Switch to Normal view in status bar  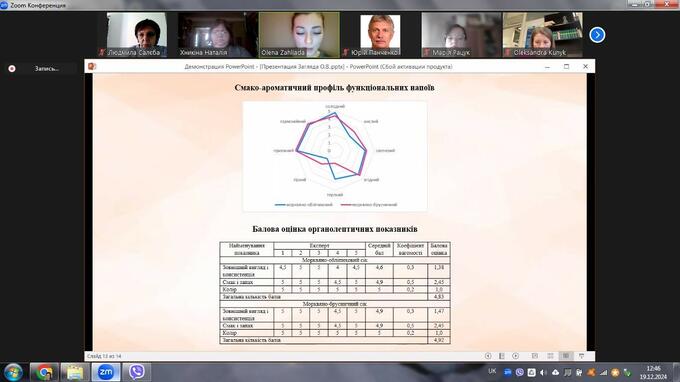coord(535,356)
